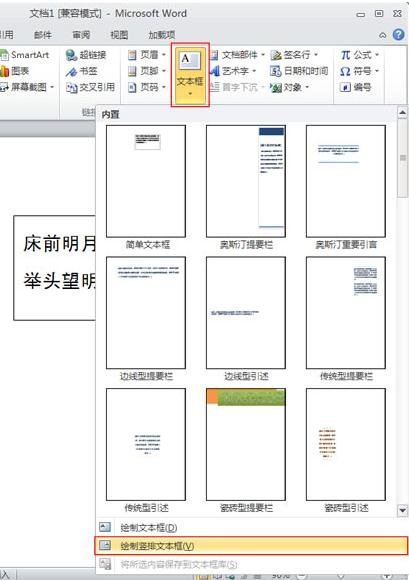
Task: Click the gallery scroll-down arrow
Action: click(402, 510)
